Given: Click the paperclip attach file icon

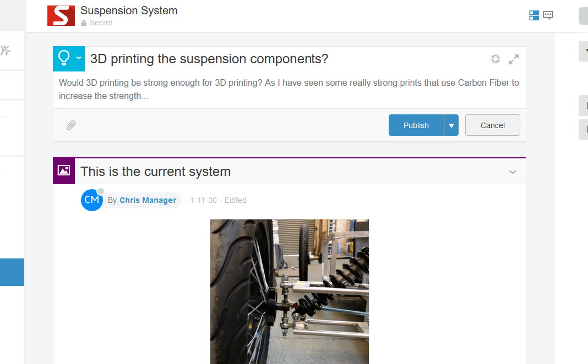Looking at the screenshot, I should 71,125.
